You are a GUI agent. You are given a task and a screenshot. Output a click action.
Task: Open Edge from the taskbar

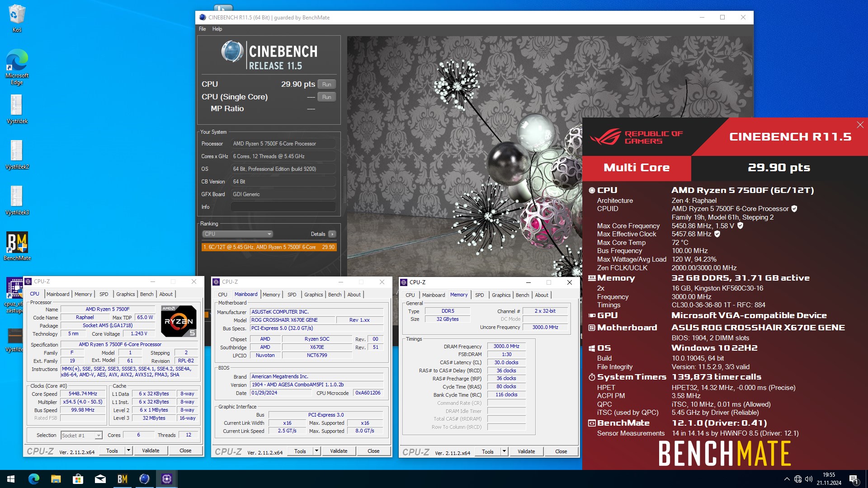pos(34,479)
